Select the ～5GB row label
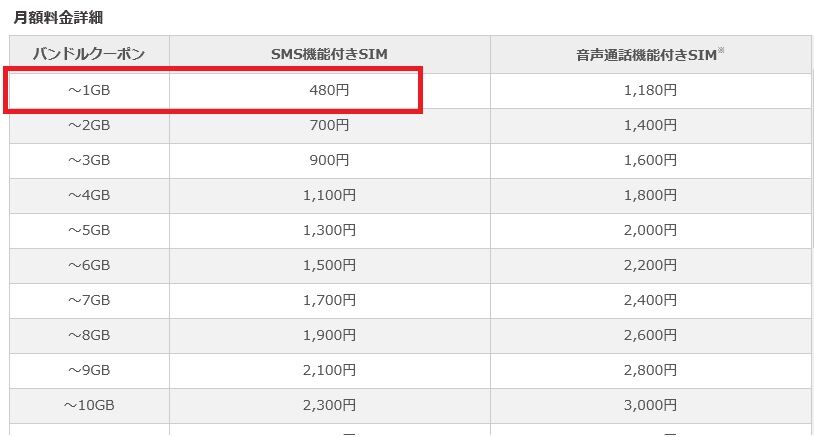 pyautogui.click(x=89, y=230)
